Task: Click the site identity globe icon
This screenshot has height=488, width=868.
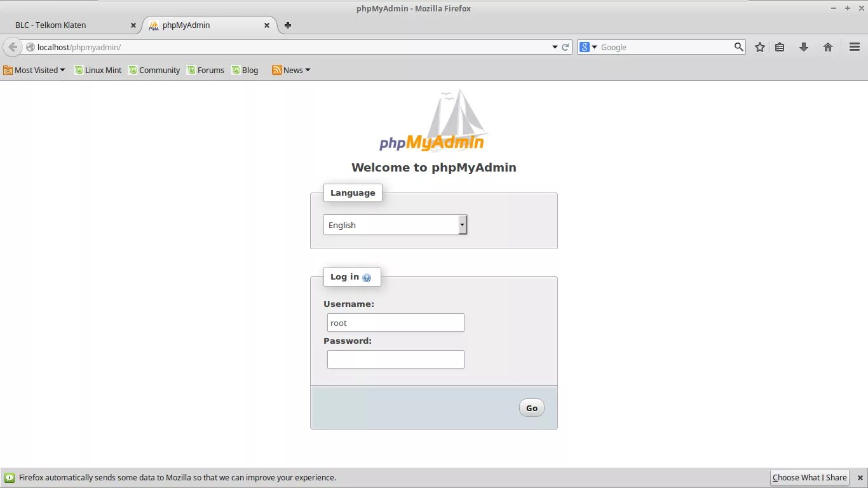Action: click(30, 47)
